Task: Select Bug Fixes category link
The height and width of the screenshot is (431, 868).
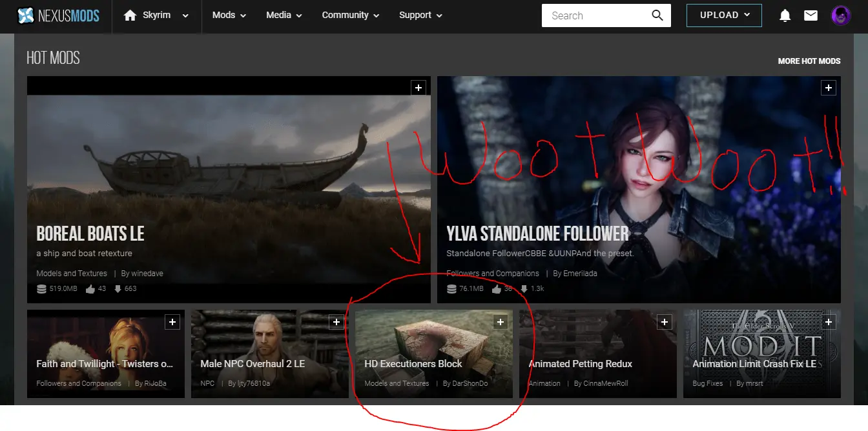Action: pos(708,383)
